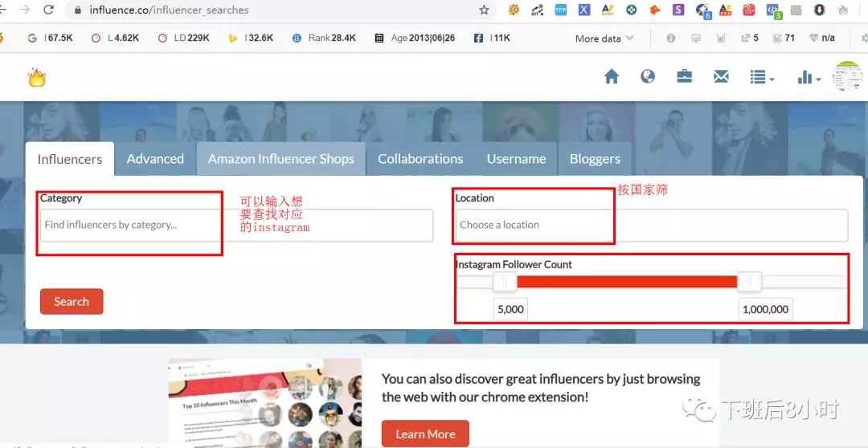Open the profile avatar menu
Screen dimensions: 868x448
(x=848, y=76)
